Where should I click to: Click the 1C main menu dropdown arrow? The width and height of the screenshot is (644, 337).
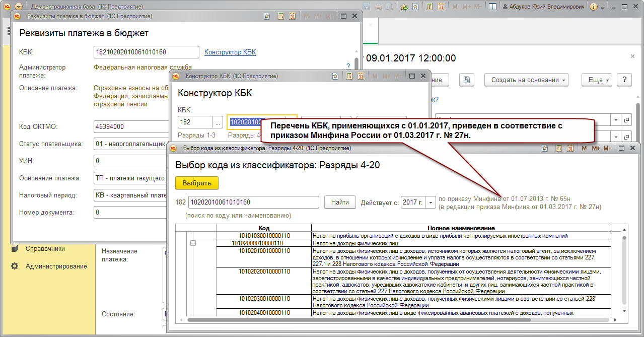click(x=19, y=7)
